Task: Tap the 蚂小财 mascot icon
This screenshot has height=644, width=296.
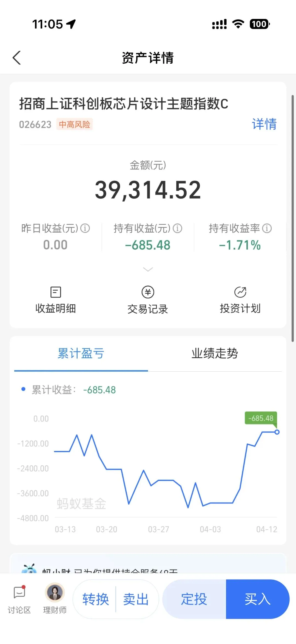Action: click(29, 568)
